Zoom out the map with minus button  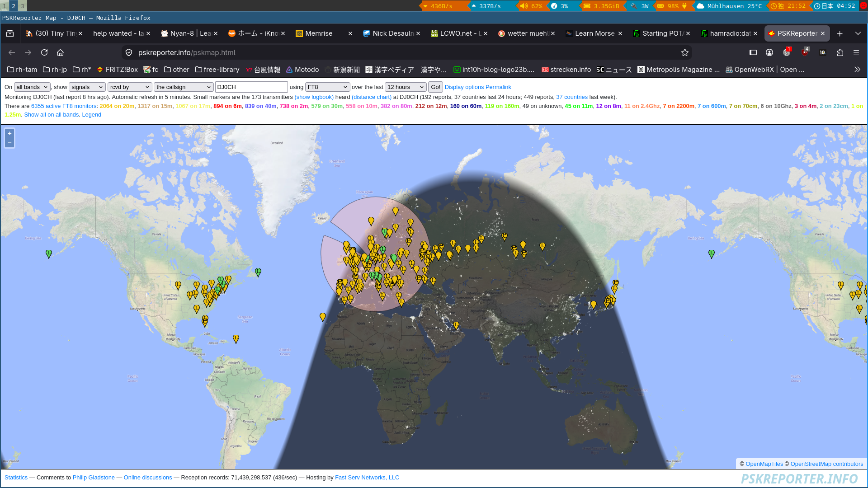tap(9, 143)
